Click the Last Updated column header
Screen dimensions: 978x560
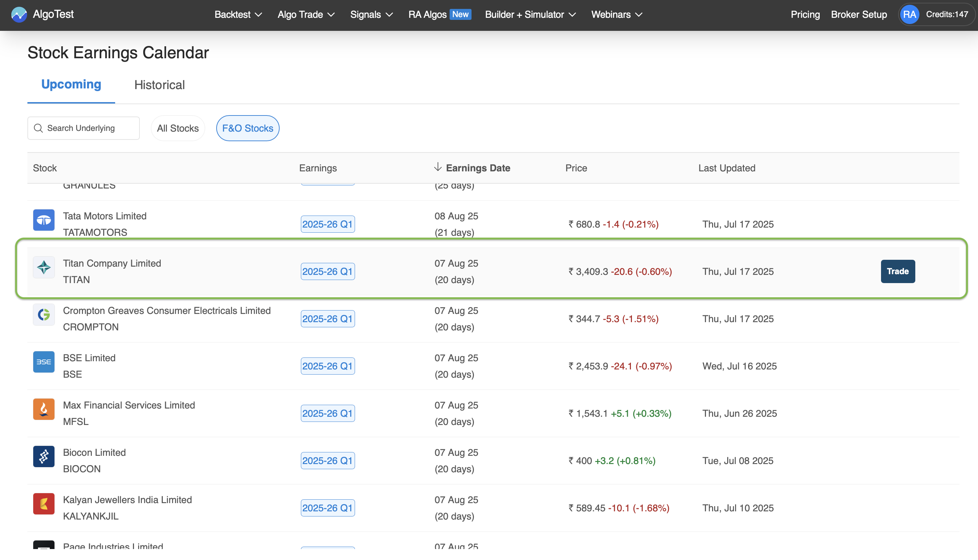click(726, 168)
